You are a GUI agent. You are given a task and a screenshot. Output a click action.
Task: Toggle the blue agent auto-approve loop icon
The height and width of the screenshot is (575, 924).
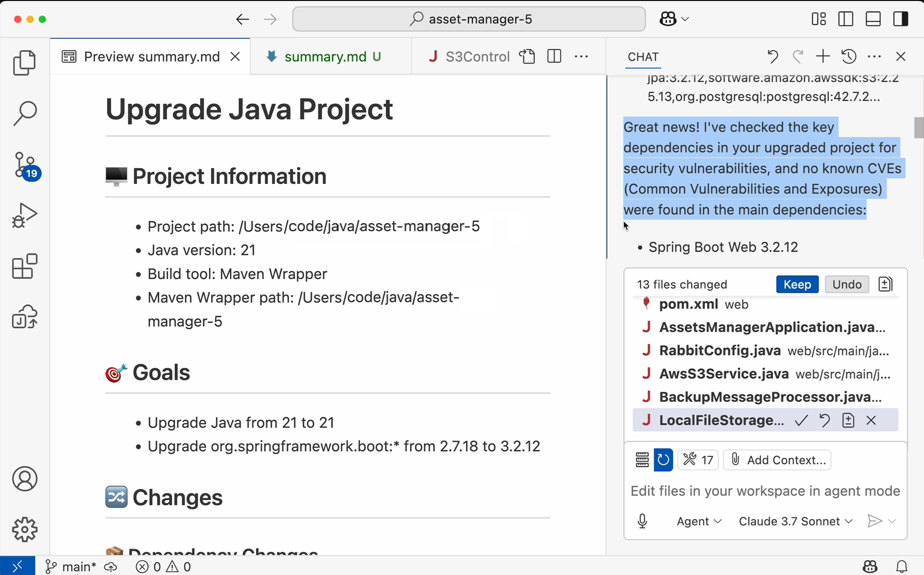click(663, 460)
